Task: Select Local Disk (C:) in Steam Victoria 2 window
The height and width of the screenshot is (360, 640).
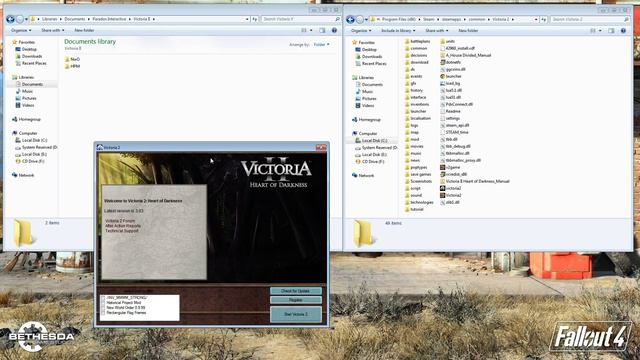Action: tap(371, 140)
